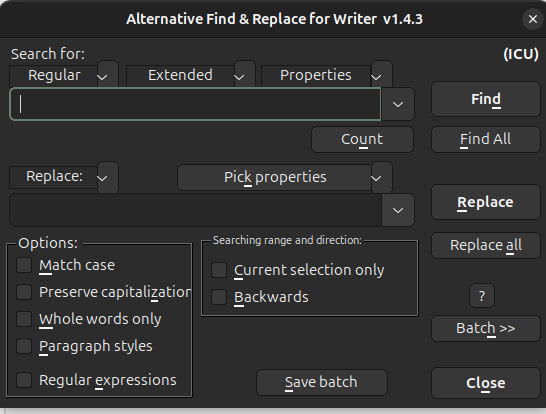The image size is (546, 414).
Task: Tick Current selection only
Action: (x=219, y=270)
